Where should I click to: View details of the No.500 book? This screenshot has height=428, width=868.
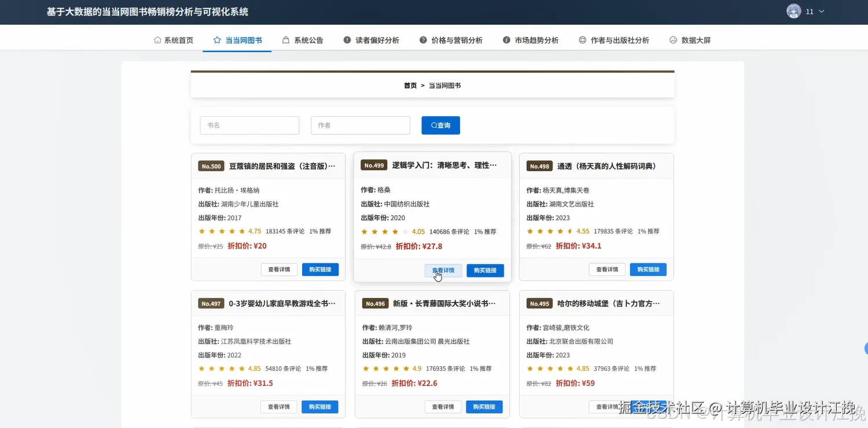(x=279, y=270)
